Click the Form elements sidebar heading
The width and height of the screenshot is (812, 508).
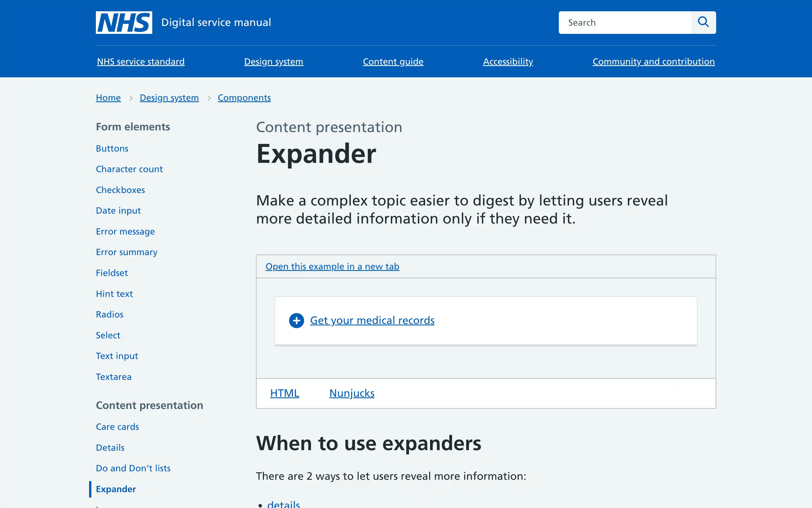pyautogui.click(x=133, y=127)
